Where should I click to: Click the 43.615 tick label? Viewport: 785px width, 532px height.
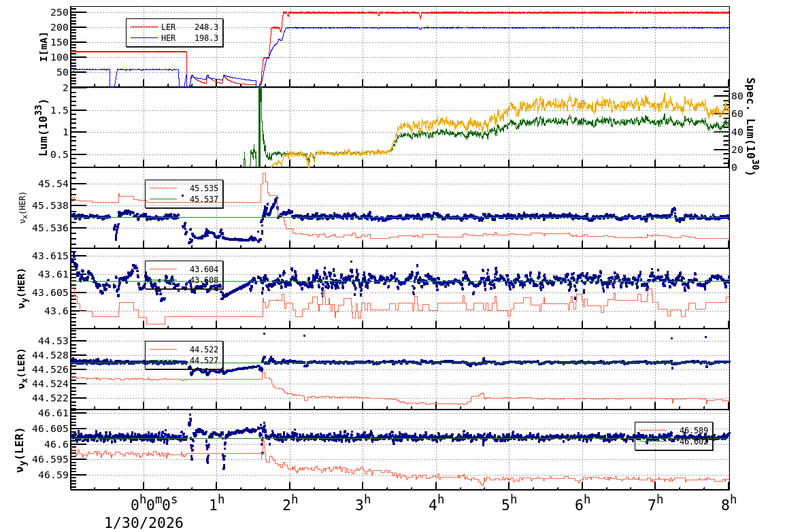point(50,256)
